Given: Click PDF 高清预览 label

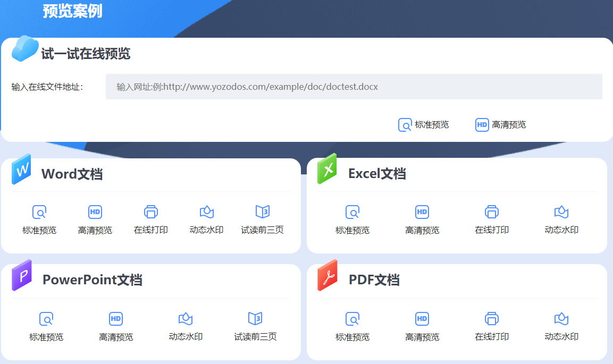Looking at the screenshot, I should click(x=422, y=337).
